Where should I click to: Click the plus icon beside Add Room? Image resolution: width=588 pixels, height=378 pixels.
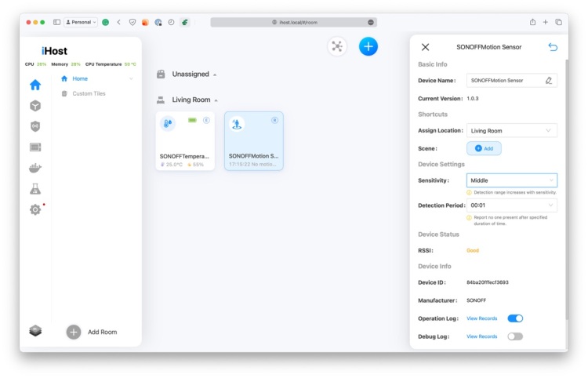point(74,333)
